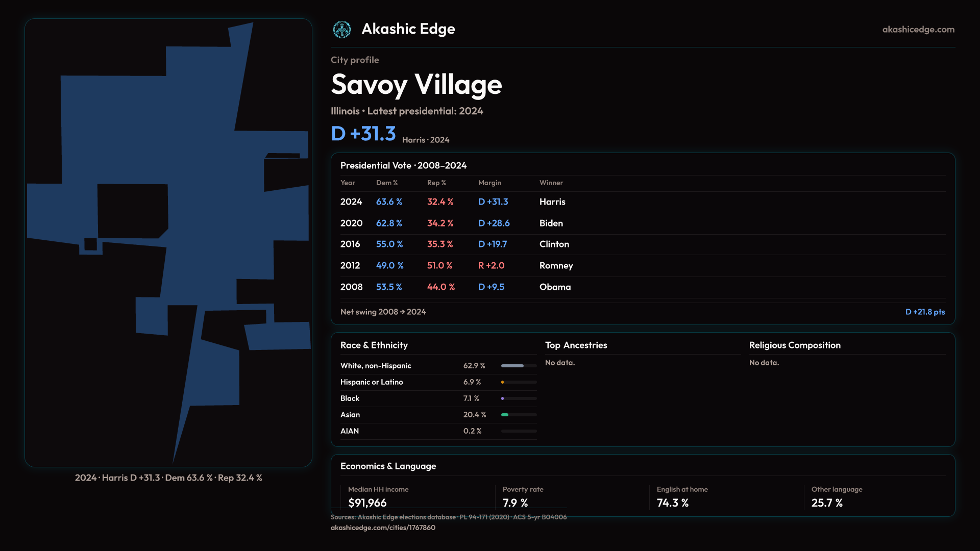This screenshot has width=980, height=551.
Task: Open the akashicedge.com link in header
Action: (x=918, y=30)
